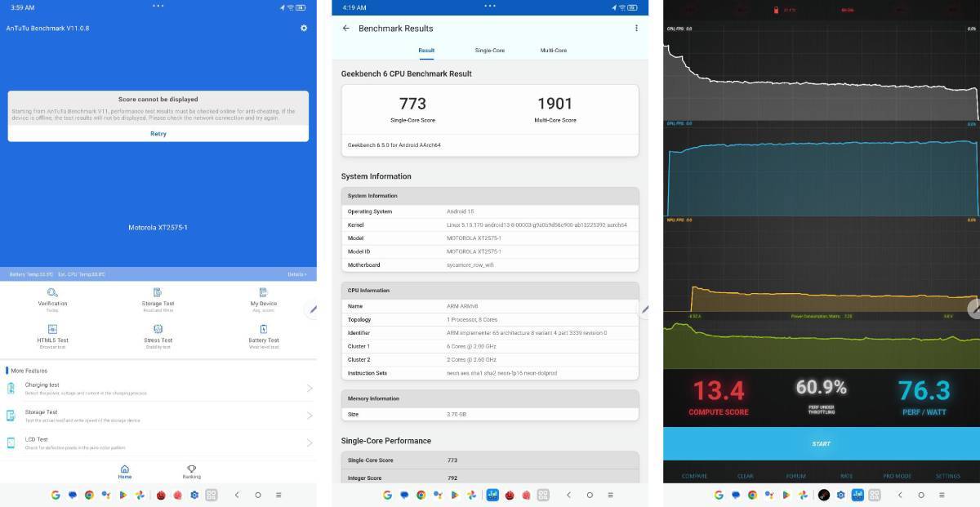980x507 pixels.
Task: Open Details link on temperature bar
Action: pyautogui.click(x=297, y=274)
